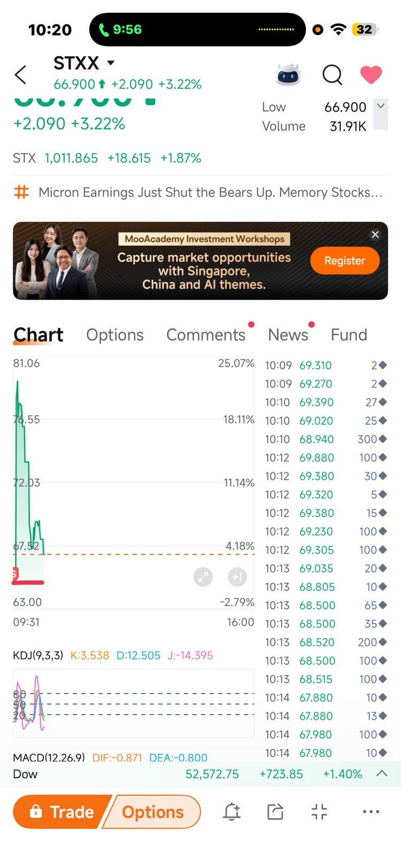
Task: Tap the price alert bell icon
Action: pos(232,812)
